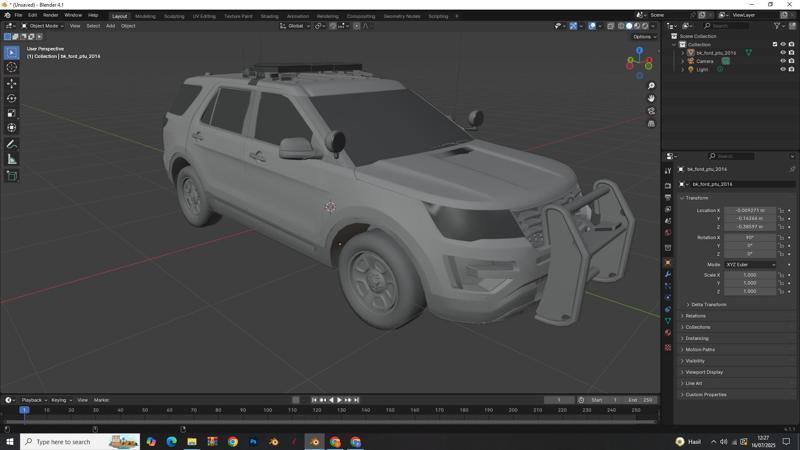
Task: Hide the Light object eye icon
Action: coord(783,69)
